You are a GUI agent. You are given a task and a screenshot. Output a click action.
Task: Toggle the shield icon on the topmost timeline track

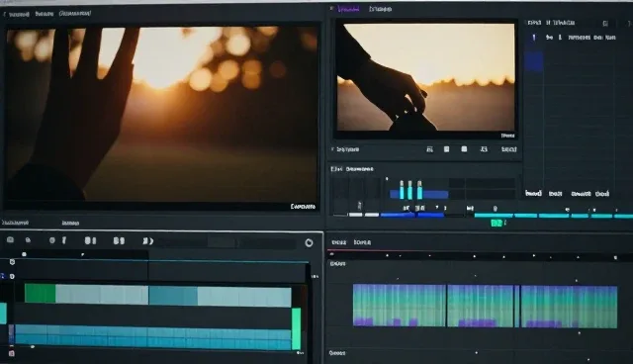[12, 262]
